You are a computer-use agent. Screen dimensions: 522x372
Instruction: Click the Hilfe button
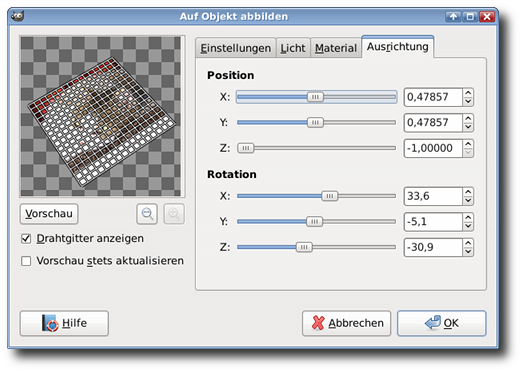64,323
